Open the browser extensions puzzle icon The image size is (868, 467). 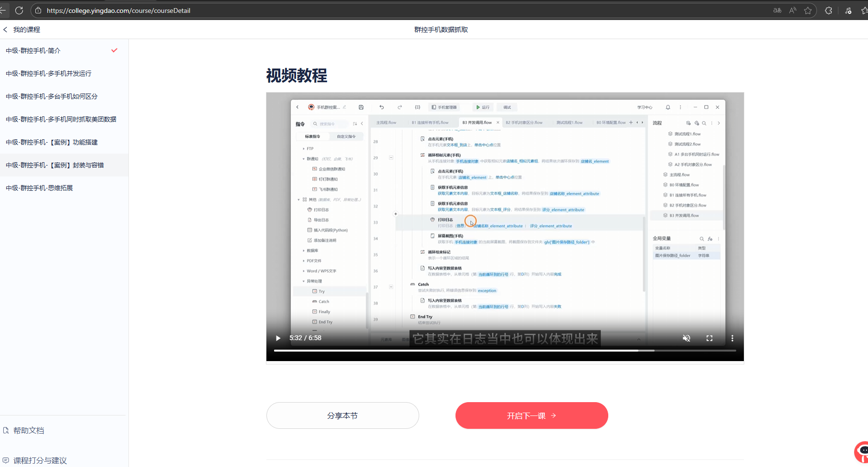pyautogui.click(x=828, y=10)
